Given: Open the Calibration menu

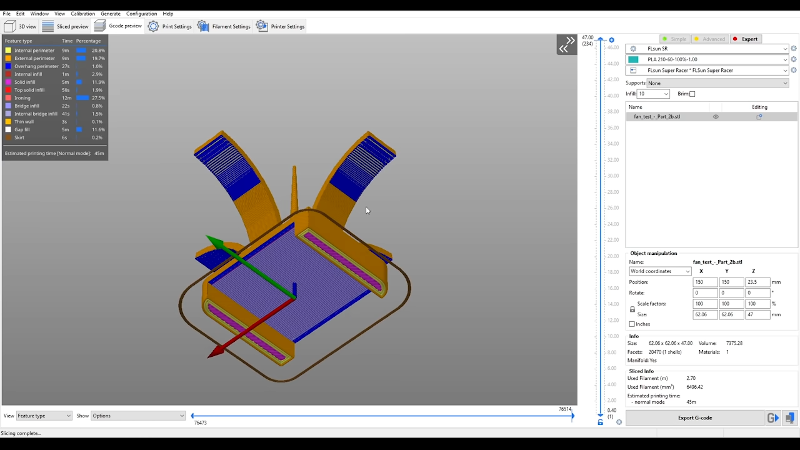Looking at the screenshot, I should tap(82, 14).
